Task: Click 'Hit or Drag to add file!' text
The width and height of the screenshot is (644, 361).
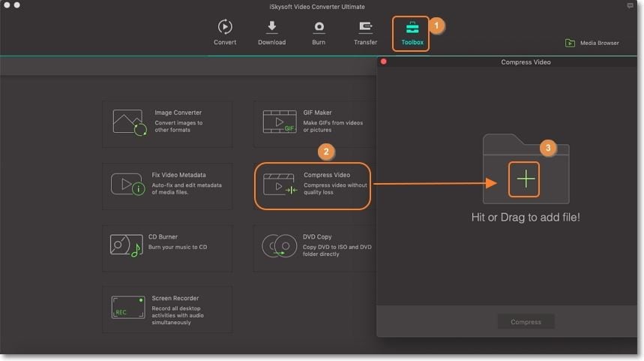Action: pos(526,217)
